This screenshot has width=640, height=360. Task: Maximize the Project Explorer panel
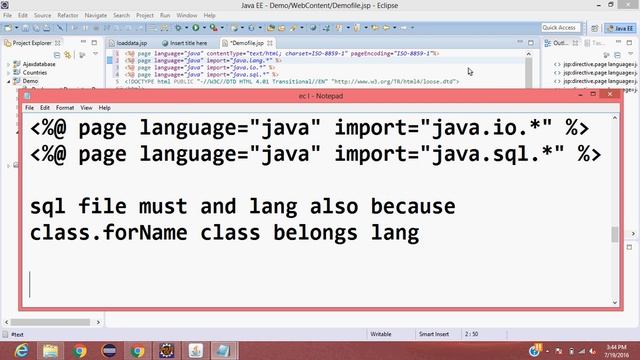(x=94, y=42)
